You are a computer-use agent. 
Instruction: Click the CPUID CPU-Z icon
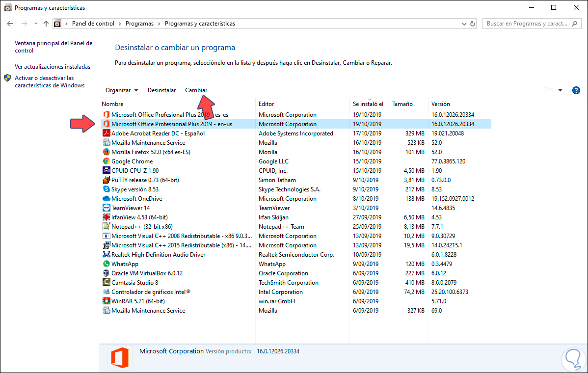point(107,171)
